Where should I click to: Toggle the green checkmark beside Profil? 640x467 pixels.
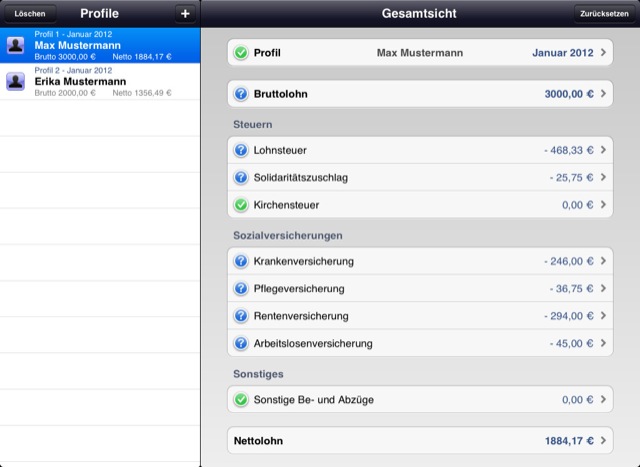[x=240, y=52]
